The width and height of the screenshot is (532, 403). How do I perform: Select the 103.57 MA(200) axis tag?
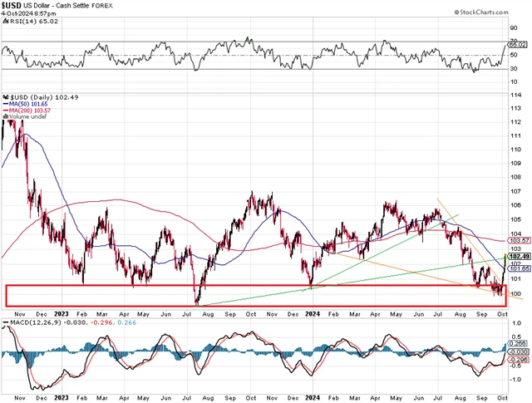coord(520,239)
